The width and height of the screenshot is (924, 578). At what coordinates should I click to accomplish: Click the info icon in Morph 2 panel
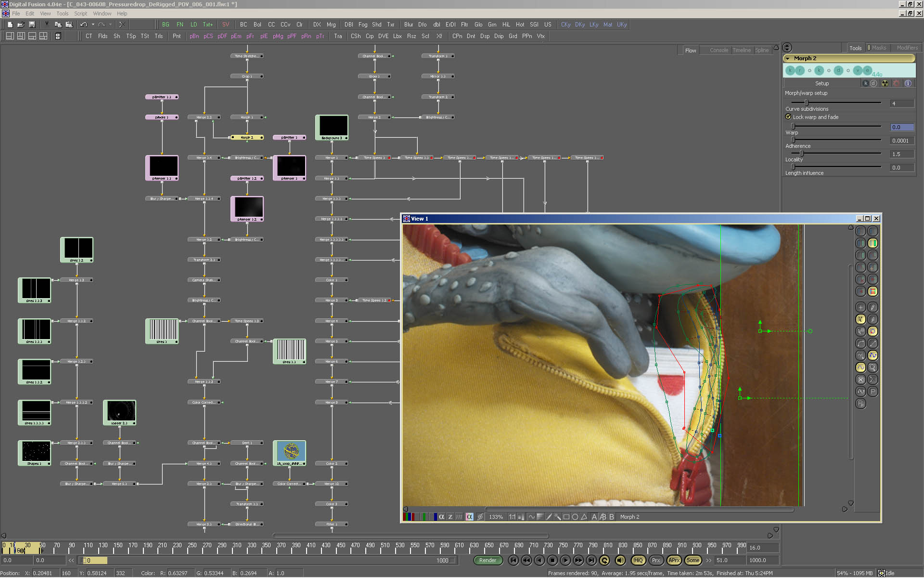click(908, 83)
